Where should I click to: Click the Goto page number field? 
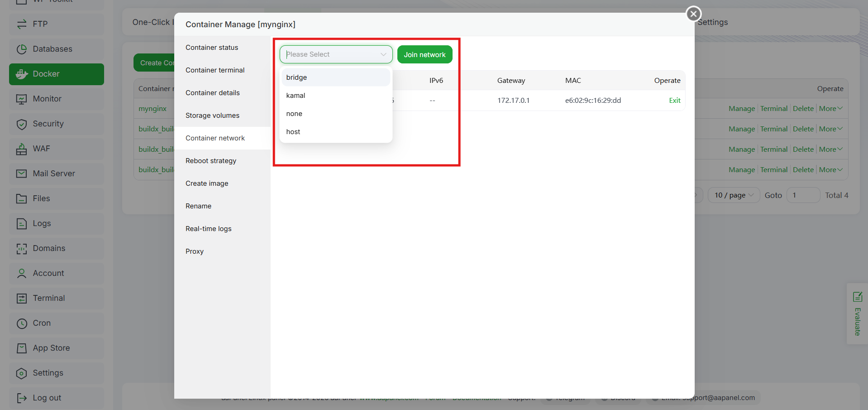point(803,195)
